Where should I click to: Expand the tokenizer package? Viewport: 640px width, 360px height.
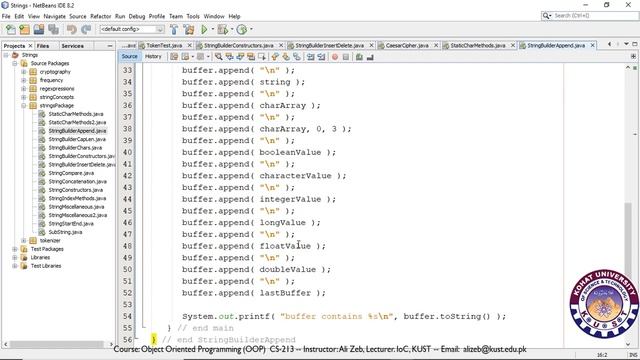pos(24,240)
